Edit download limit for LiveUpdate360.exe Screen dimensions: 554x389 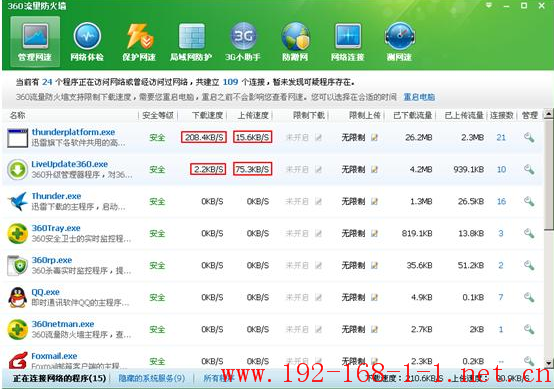[x=318, y=170]
